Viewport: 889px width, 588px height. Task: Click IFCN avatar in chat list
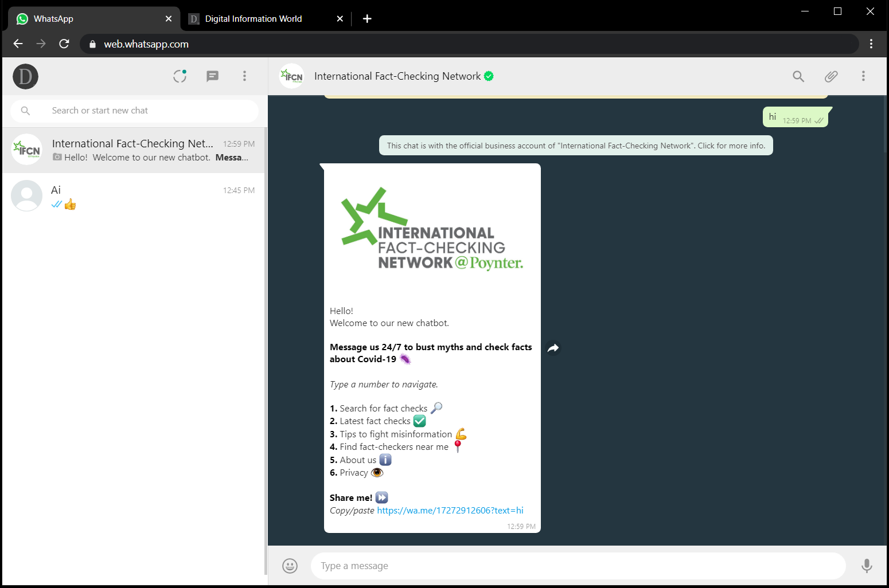pos(27,150)
